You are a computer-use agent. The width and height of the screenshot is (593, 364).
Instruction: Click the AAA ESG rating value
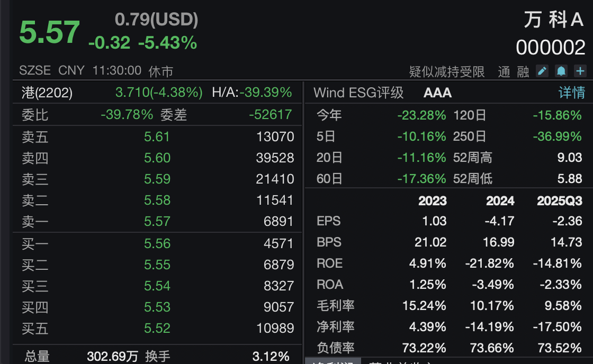pyautogui.click(x=437, y=93)
